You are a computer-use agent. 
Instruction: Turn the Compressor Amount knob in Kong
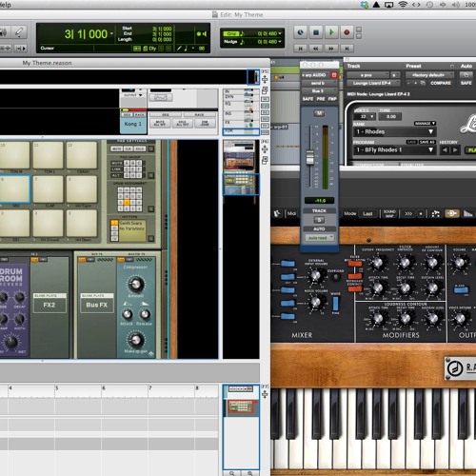click(x=136, y=284)
